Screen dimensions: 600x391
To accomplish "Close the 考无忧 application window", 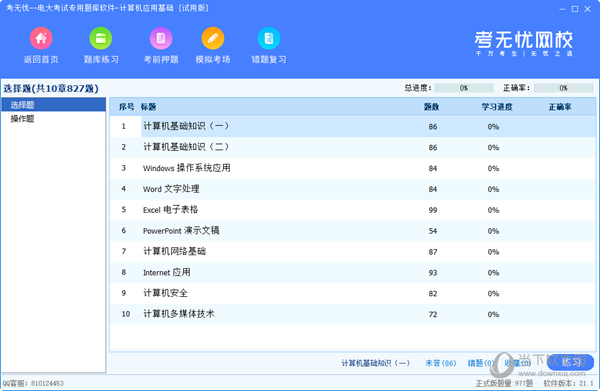I will click(587, 9).
